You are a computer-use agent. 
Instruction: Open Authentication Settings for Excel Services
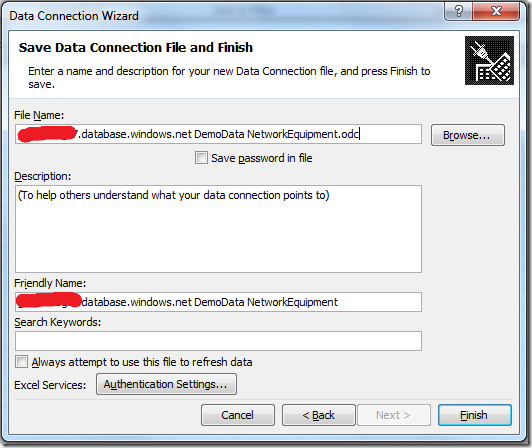166,384
